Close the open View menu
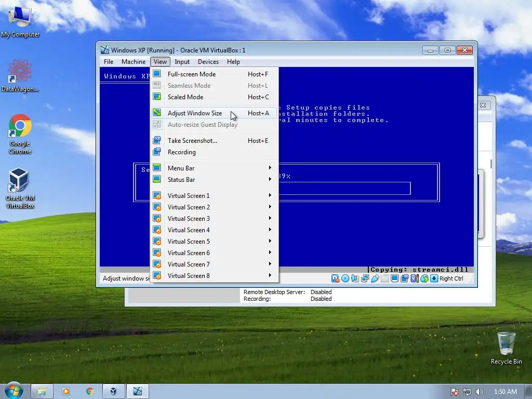 coord(160,62)
